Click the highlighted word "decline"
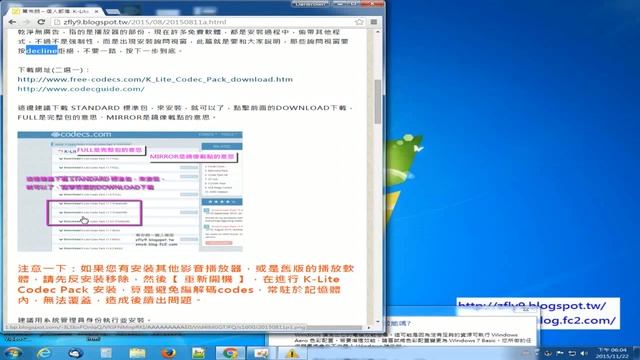640x360 pixels. (x=42, y=51)
